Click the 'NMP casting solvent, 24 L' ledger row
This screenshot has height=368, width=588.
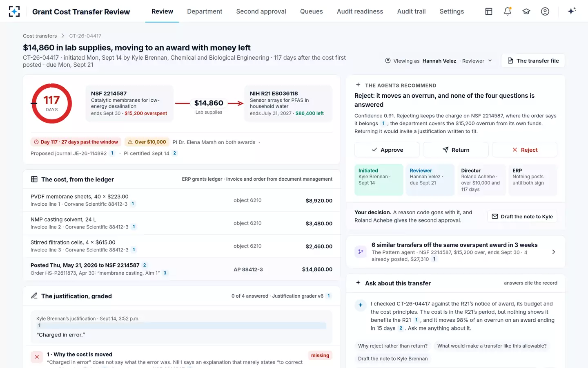point(182,223)
